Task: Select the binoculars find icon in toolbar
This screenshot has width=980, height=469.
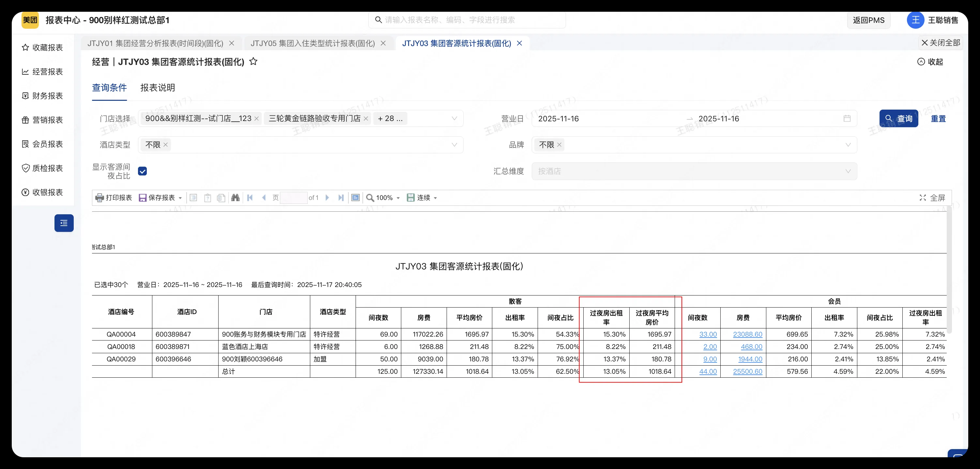Action: point(235,197)
